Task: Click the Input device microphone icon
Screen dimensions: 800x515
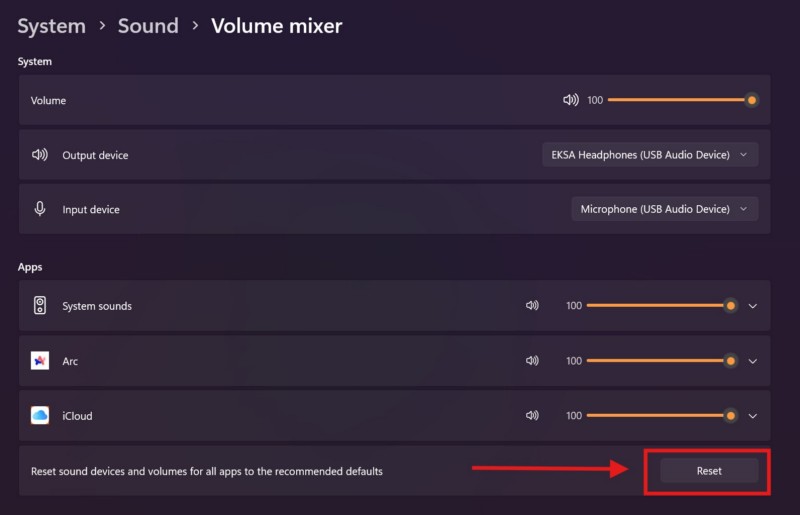Action: coord(40,209)
